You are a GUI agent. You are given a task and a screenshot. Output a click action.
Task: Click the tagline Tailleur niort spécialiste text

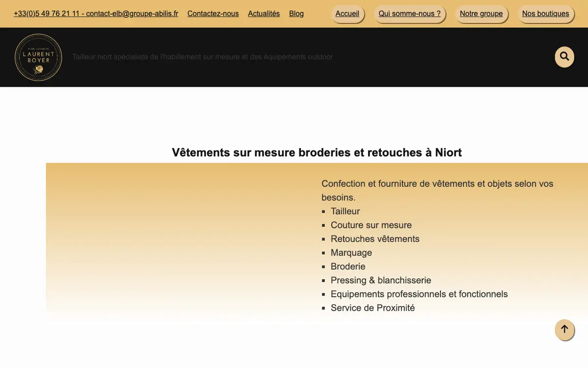203,57
